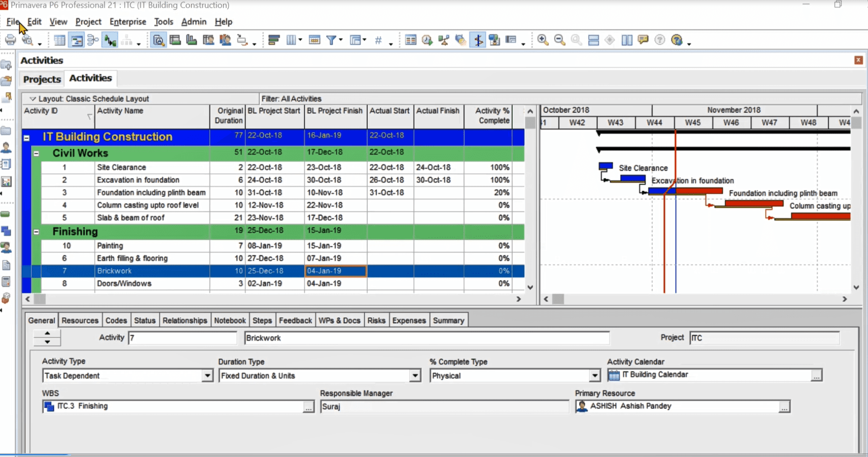868x457 pixels.
Task: Click the Filter funnel icon
Action: coord(331,40)
